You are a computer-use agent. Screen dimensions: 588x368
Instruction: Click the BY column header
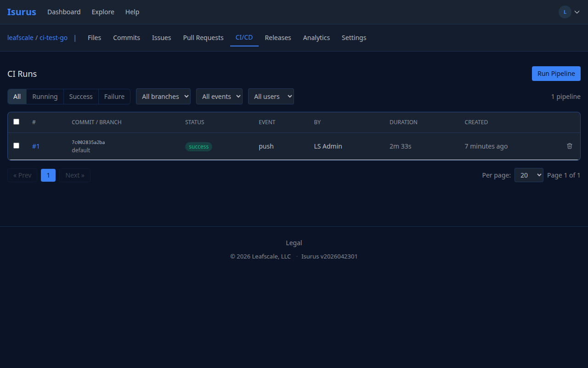[x=317, y=122]
